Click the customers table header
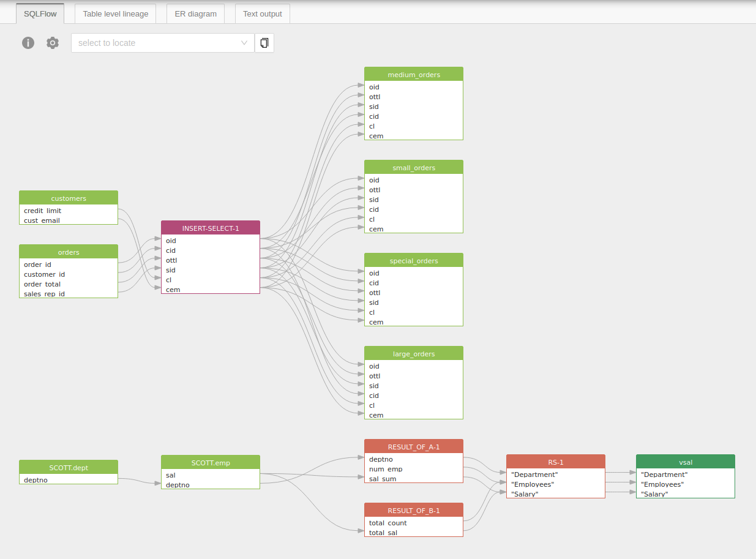756x559 pixels. coord(69,198)
